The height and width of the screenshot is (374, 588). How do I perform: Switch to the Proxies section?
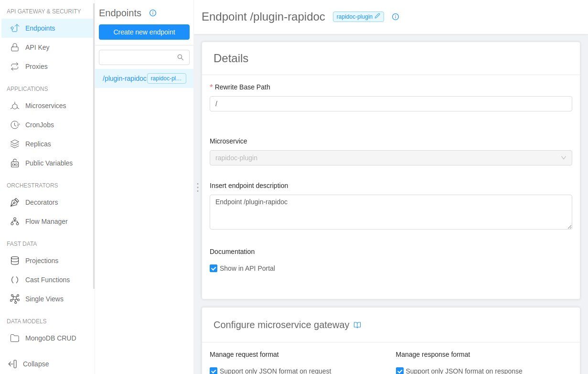point(15,66)
